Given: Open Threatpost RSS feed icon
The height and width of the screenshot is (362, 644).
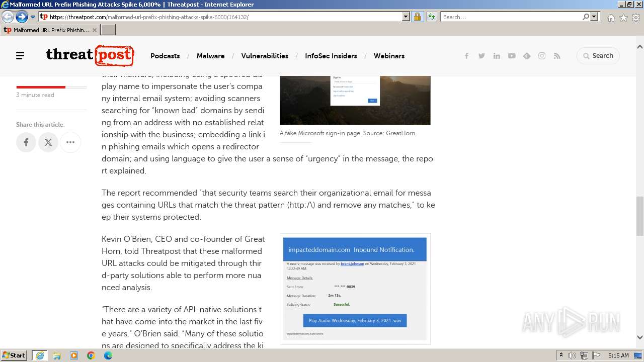Looking at the screenshot, I should tap(557, 56).
